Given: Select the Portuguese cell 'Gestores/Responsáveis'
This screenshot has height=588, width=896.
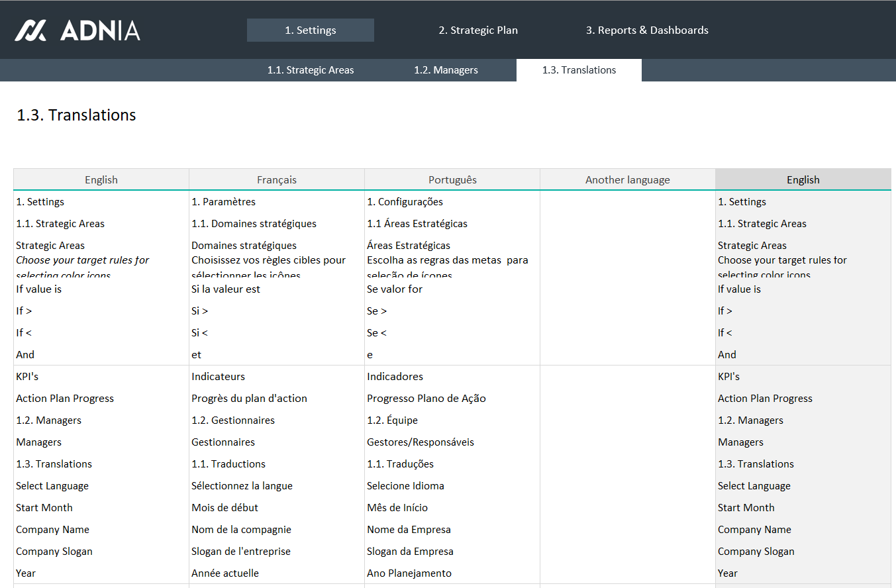Looking at the screenshot, I should point(420,442).
